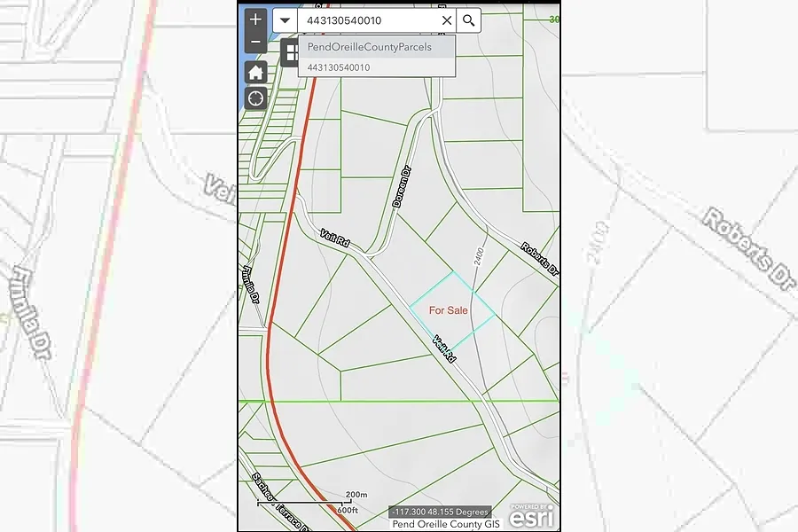Click the PendOreilleCountyParcels suggestion header
The height and width of the screenshot is (532, 798).
377,47
